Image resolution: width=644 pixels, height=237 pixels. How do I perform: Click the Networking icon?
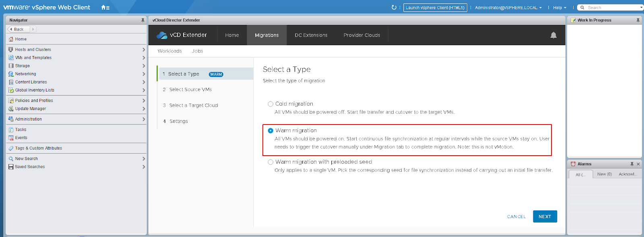tap(11, 74)
